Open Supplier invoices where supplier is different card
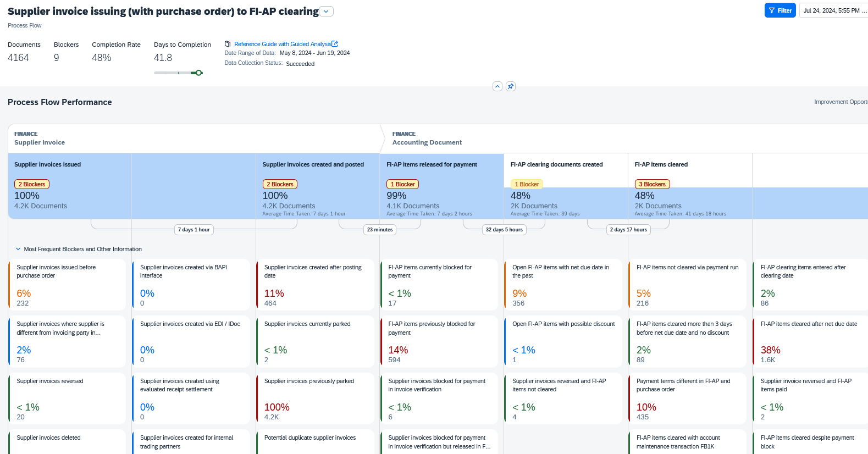 point(67,342)
